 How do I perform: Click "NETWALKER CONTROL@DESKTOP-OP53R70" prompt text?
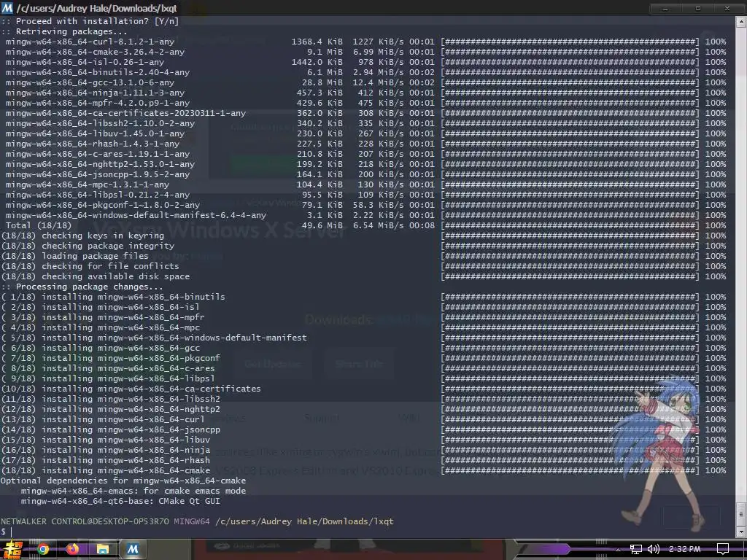pyautogui.click(x=85, y=521)
